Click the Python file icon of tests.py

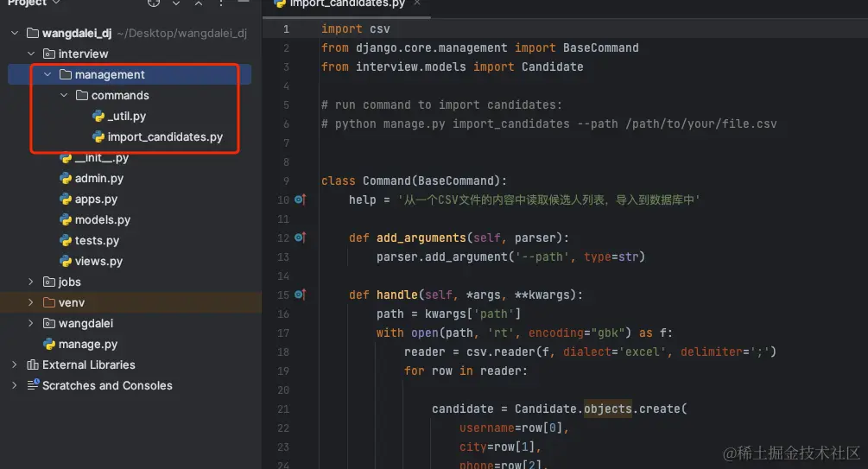click(66, 240)
